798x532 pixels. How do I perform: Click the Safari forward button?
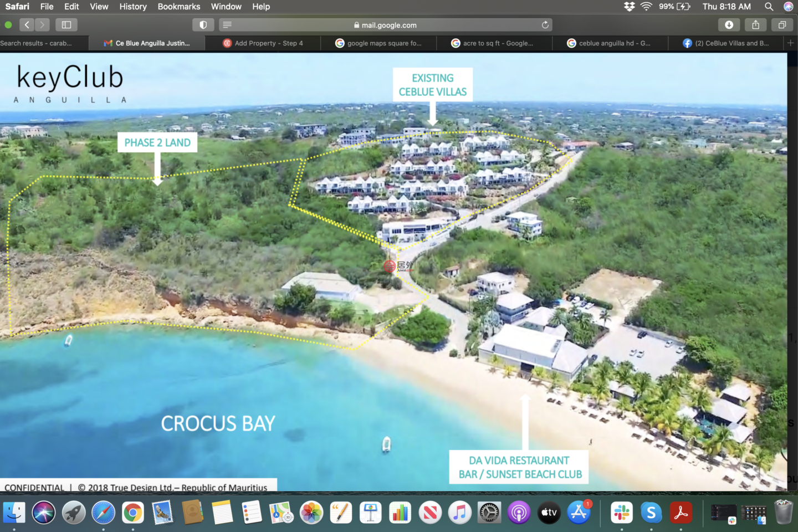coord(42,25)
